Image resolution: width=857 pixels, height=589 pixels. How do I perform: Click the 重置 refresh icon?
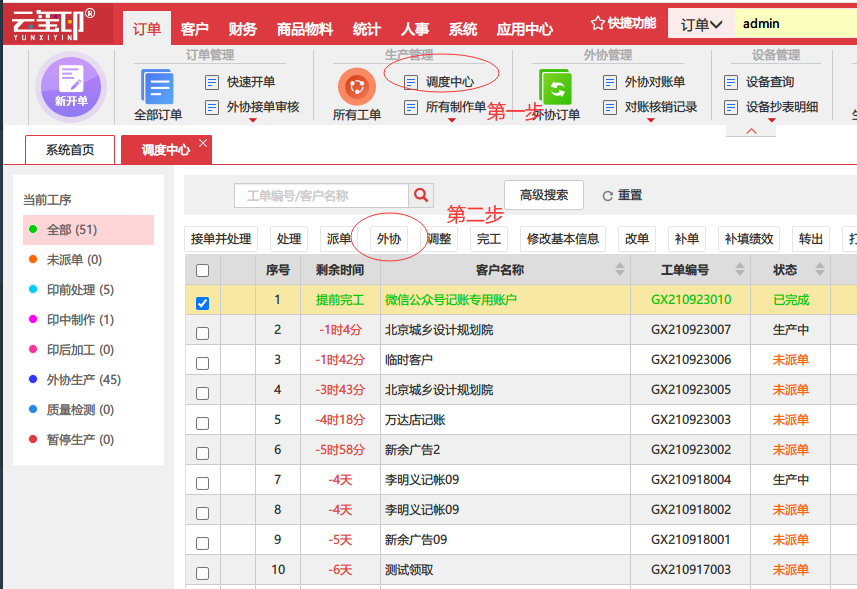pyautogui.click(x=607, y=196)
